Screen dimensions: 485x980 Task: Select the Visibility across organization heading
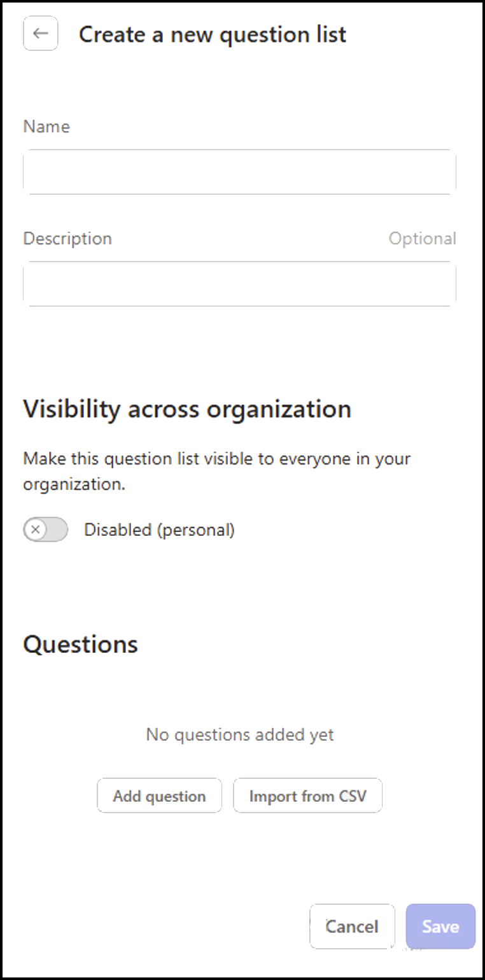pos(187,409)
